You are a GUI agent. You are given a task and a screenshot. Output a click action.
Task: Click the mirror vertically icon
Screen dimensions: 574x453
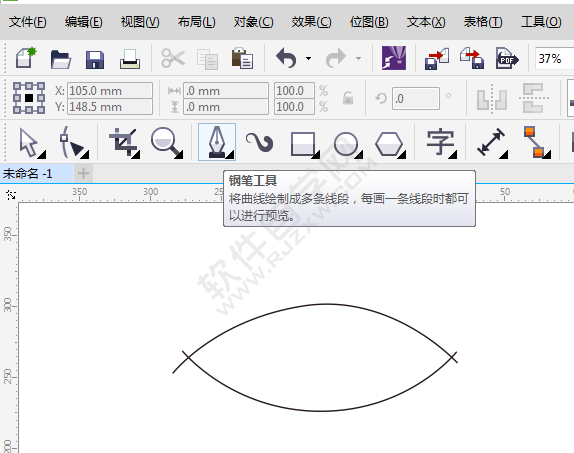point(534,98)
